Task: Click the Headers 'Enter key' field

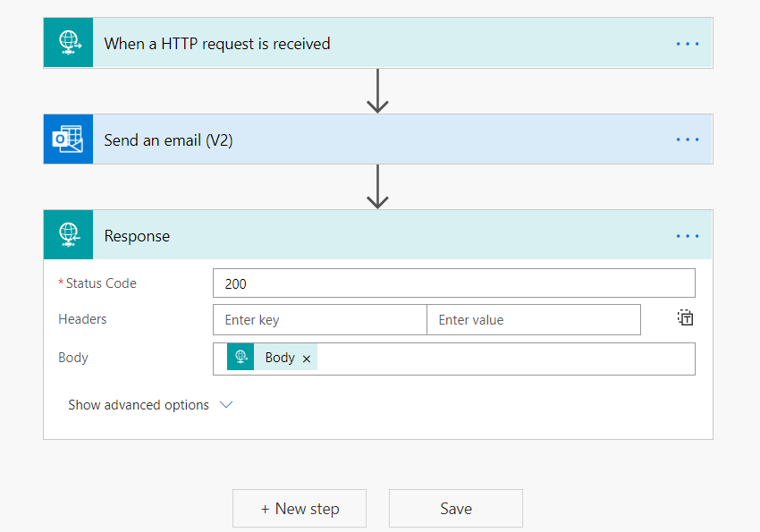Action: click(x=319, y=319)
